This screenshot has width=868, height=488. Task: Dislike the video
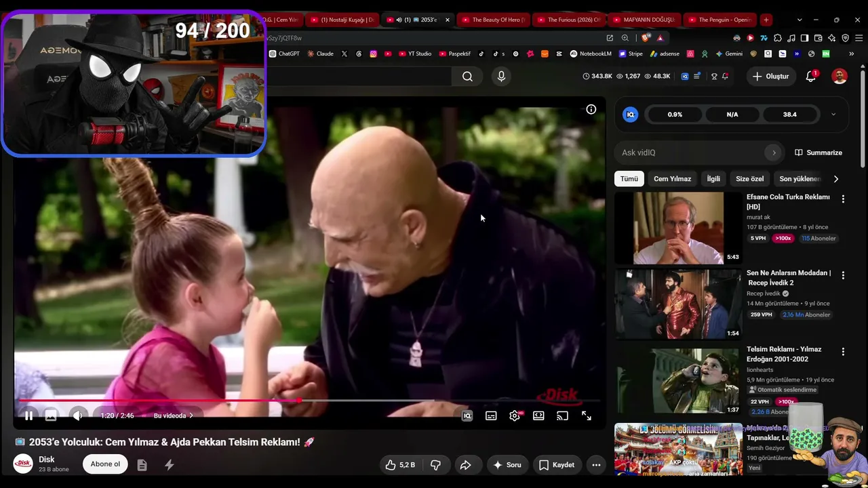pyautogui.click(x=435, y=465)
